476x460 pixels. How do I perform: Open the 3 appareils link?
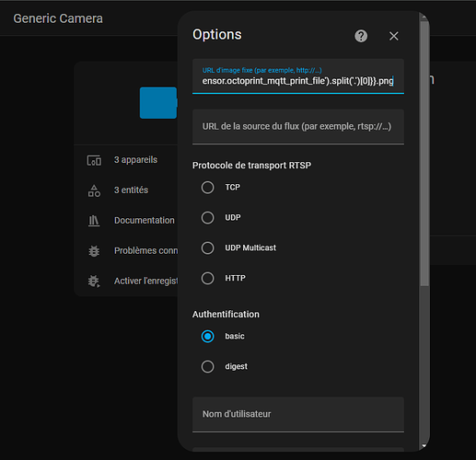click(x=135, y=160)
